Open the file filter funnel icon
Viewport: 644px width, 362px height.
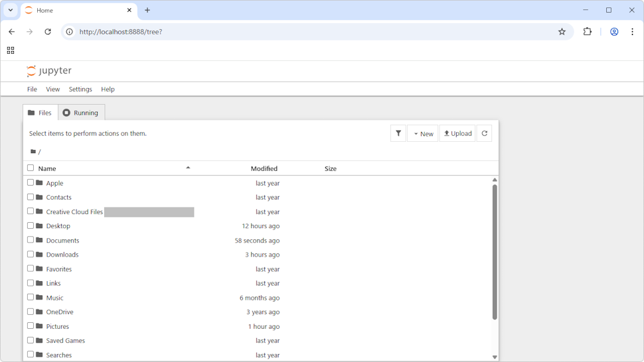398,133
